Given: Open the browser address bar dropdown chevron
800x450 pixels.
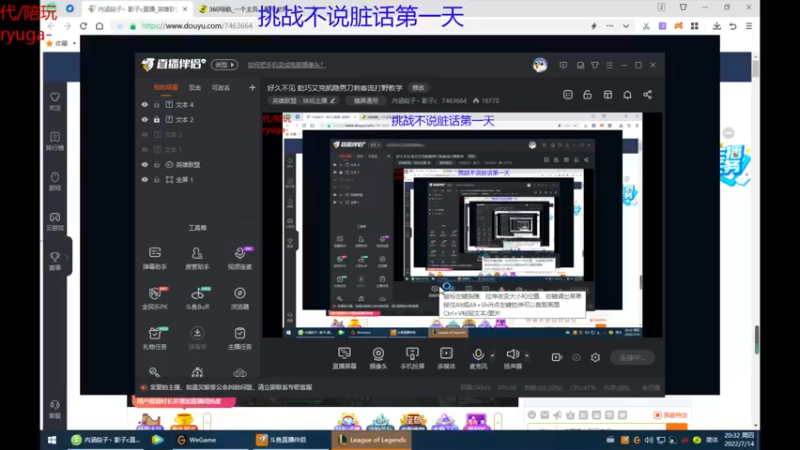Looking at the screenshot, I should pyautogui.click(x=626, y=26).
